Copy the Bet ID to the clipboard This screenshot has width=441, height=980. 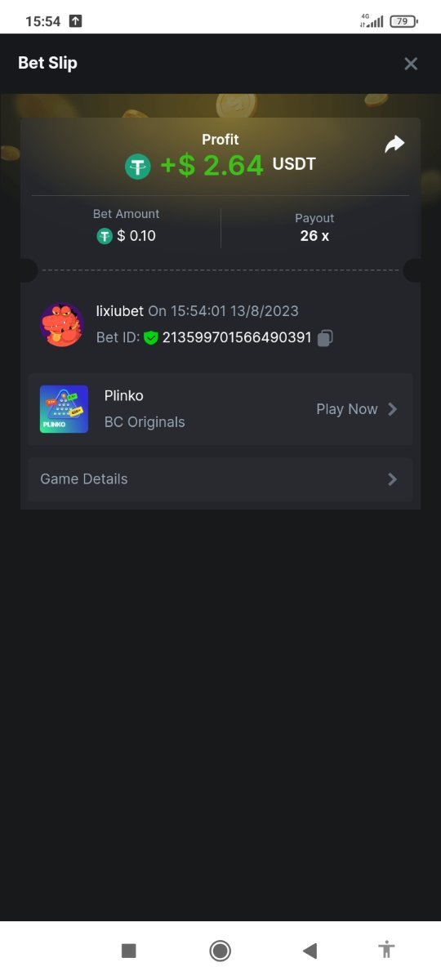tap(325, 337)
